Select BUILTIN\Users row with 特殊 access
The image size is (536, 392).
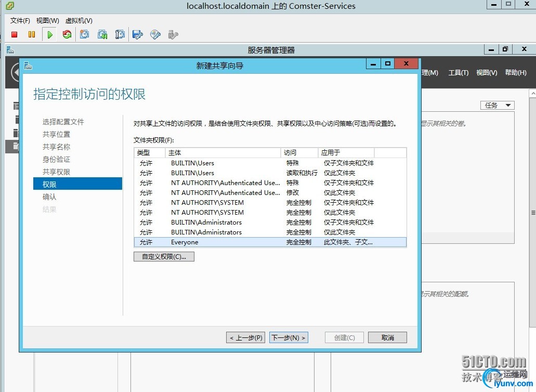pos(270,163)
